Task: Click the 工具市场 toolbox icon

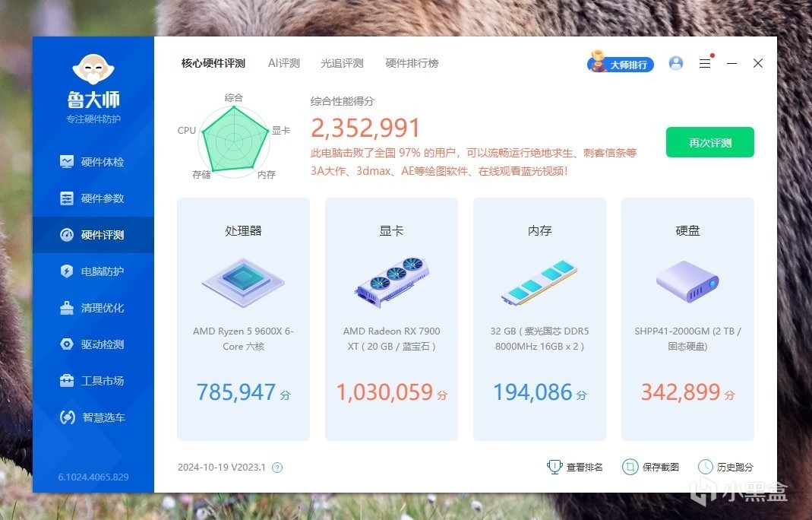Action: click(67, 381)
